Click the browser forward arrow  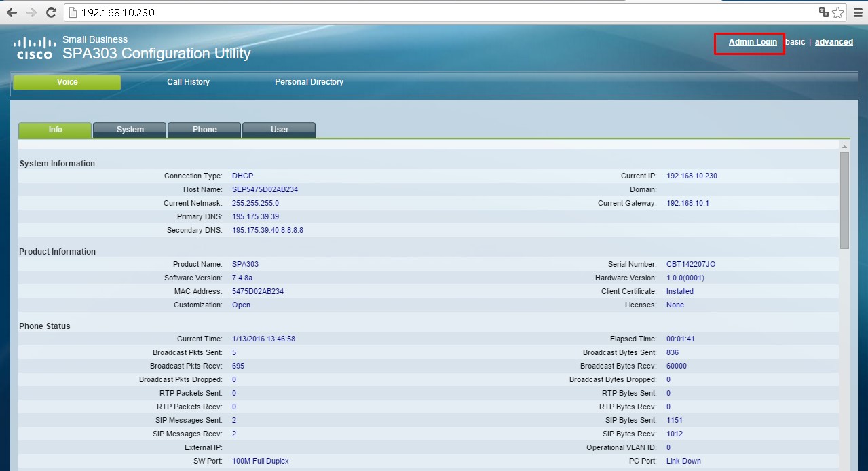coord(31,12)
